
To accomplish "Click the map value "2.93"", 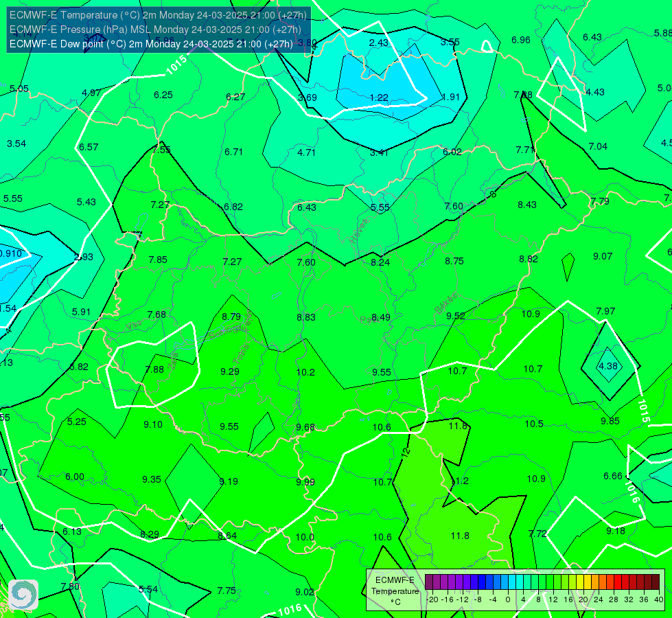I will [84, 257].
